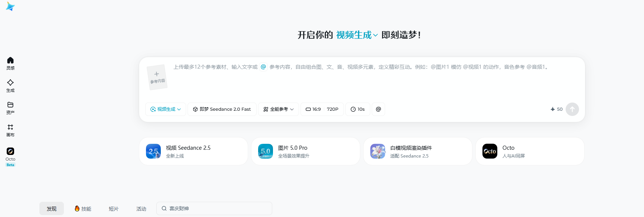Open the 视频 Seedance 2.5 card

click(193, 151)
